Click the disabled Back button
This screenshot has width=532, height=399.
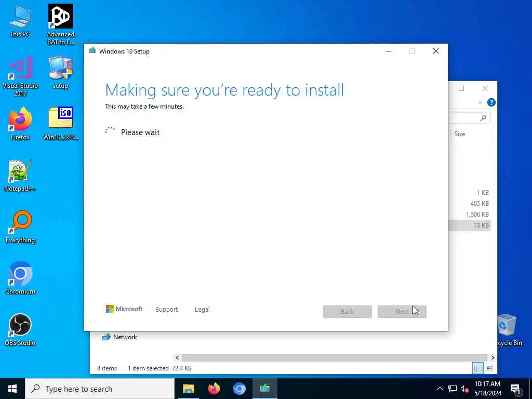pos(348,312)
